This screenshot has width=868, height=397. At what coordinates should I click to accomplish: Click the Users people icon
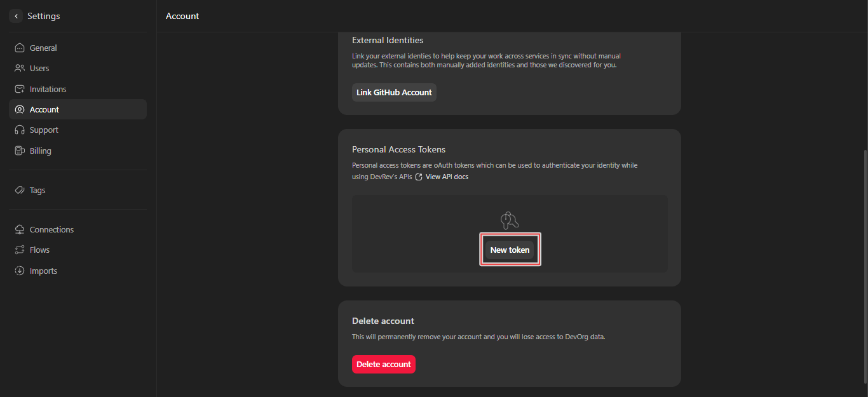20,69
